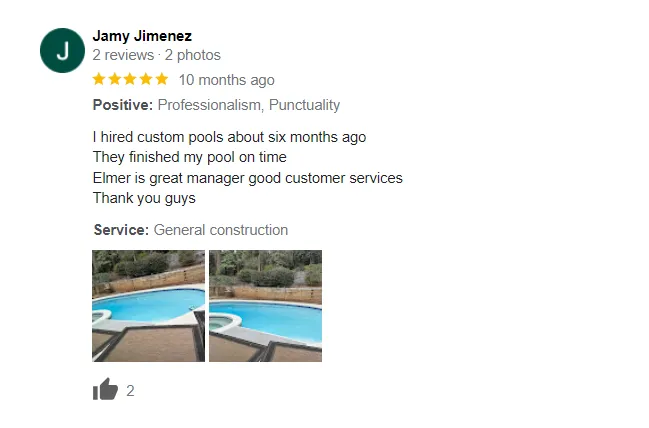This screenshot has height=428, width=649.
Task: Click 'General construction' service text
Action: click(x=221, y=230)
